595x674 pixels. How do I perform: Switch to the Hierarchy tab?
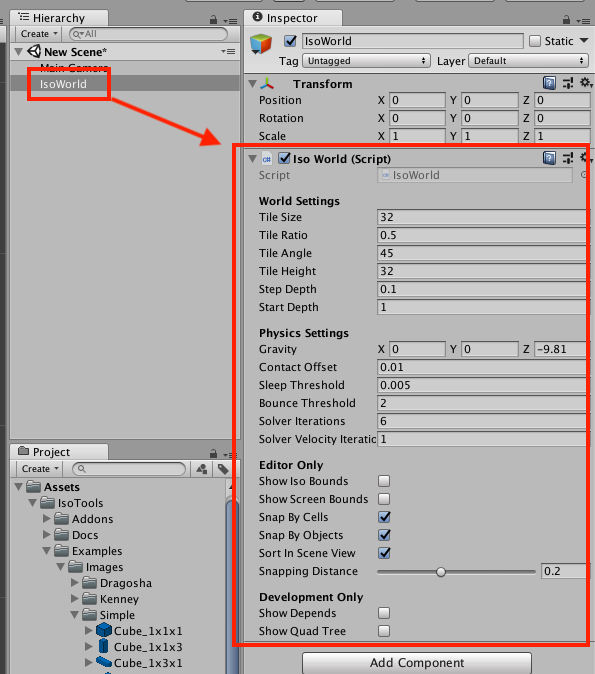point(59,18)
